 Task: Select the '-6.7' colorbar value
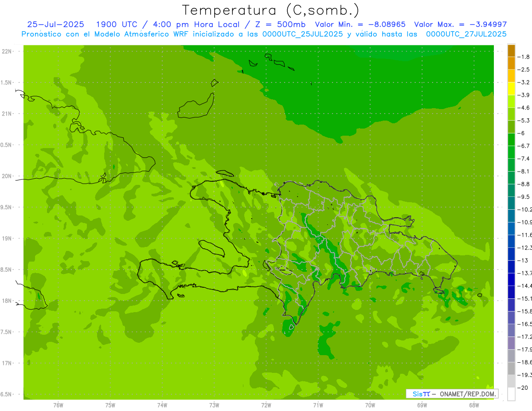click(524, 146)
